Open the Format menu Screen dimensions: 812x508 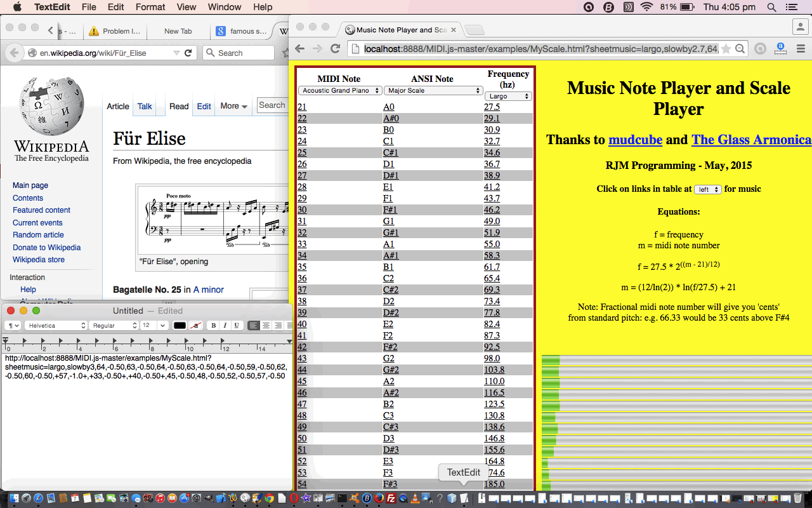pos(150,7)
